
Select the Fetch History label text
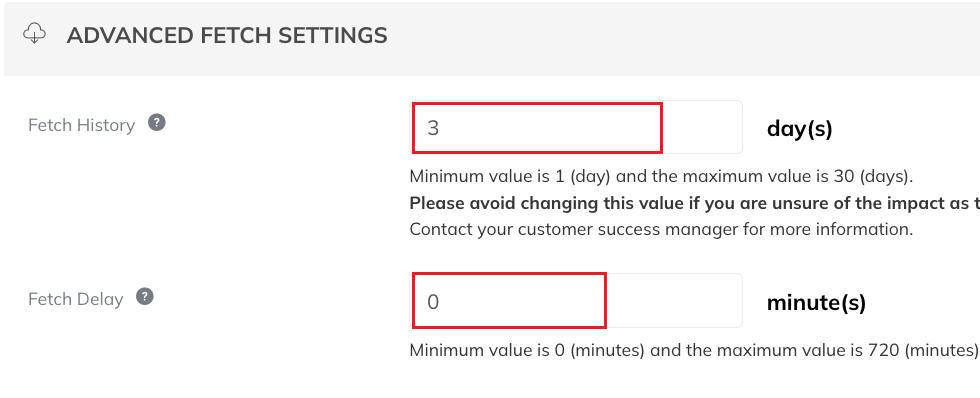(82, 125)
